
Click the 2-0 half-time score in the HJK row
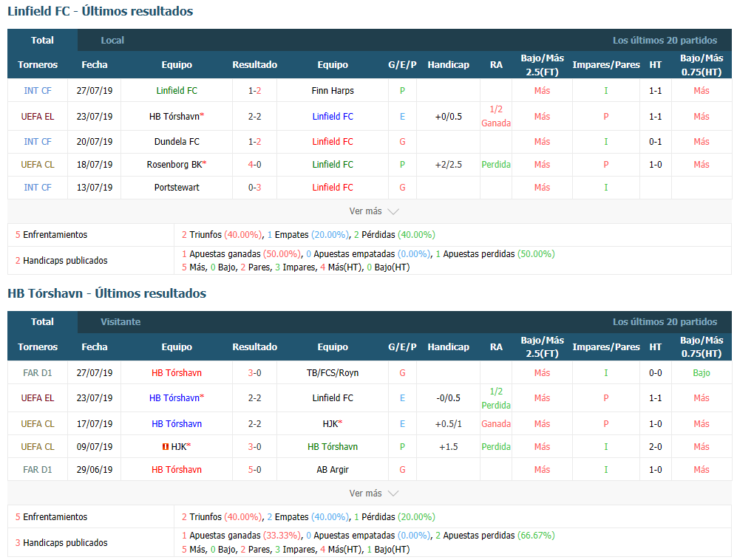(655, 447)
